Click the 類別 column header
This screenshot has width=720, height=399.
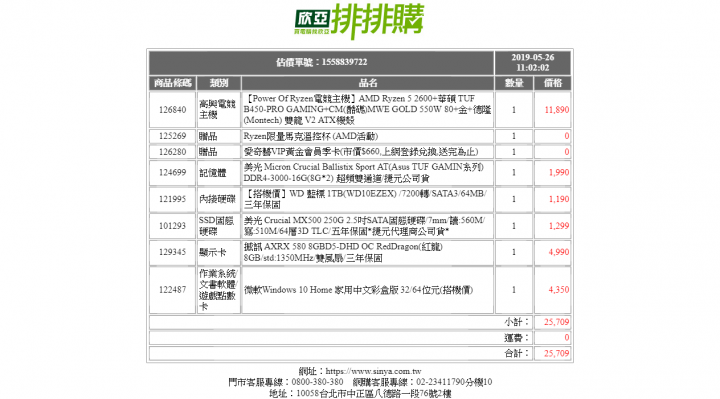coord(219,83)
